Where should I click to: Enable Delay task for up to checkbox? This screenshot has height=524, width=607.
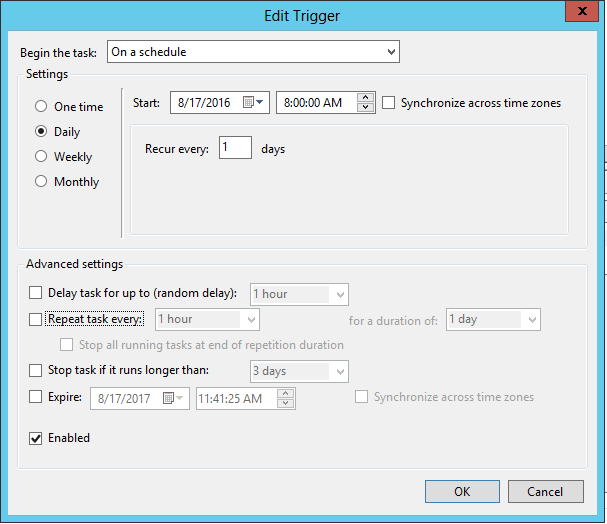click(36, 293)
